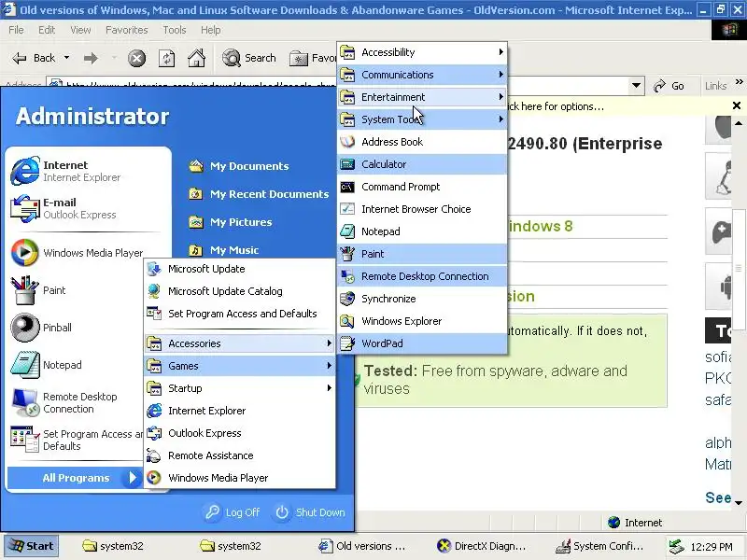Expand the Accessories folder arrow in All Programs

(329, 343)
